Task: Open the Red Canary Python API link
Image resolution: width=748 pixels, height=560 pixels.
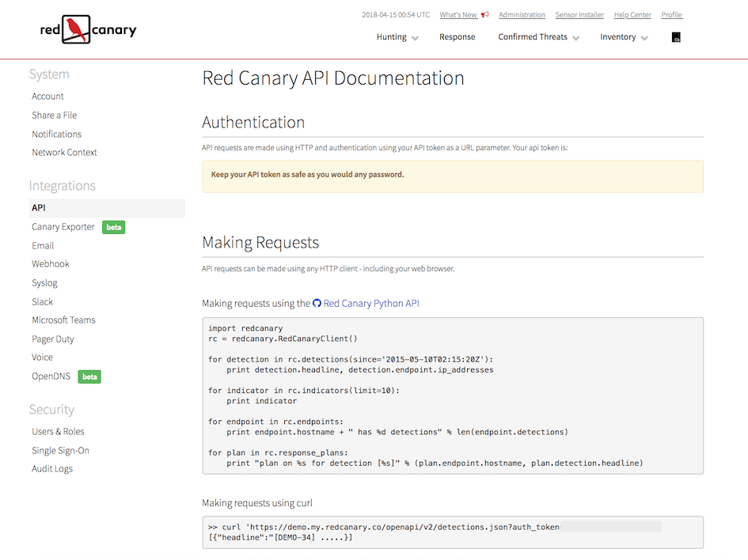Action: point(371,304)
